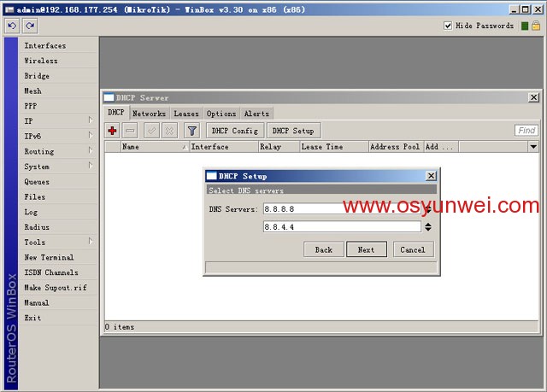Click the redo arrow icon
The height and width of the screenshot is (392, 547).
[30, 26]
